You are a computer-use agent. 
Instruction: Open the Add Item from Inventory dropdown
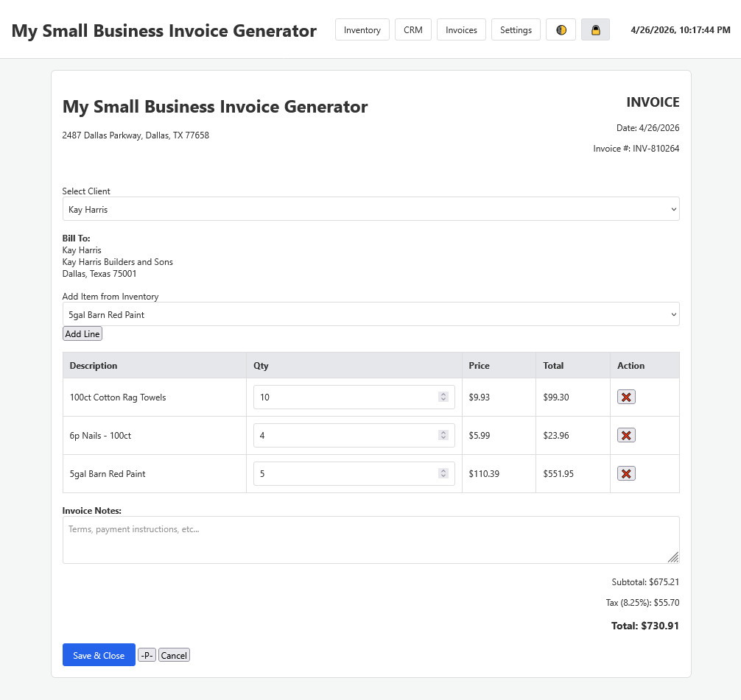[x=370, y=314]
